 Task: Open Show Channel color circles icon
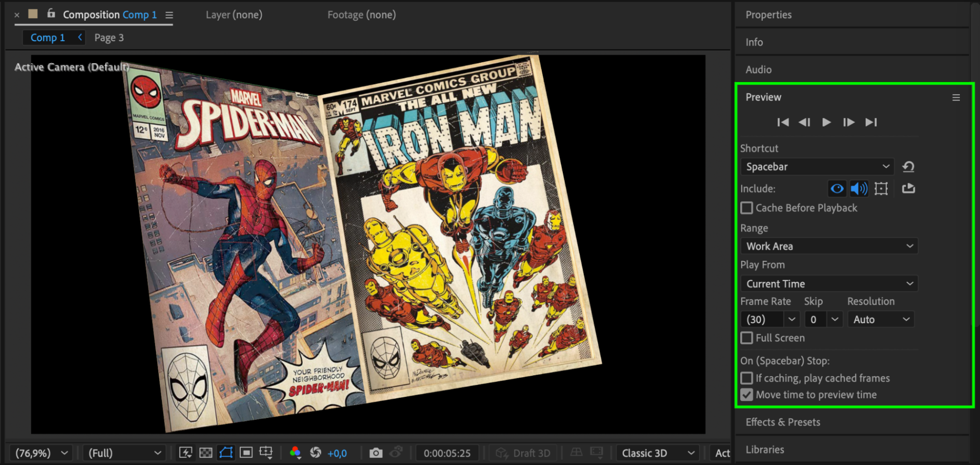295,453
